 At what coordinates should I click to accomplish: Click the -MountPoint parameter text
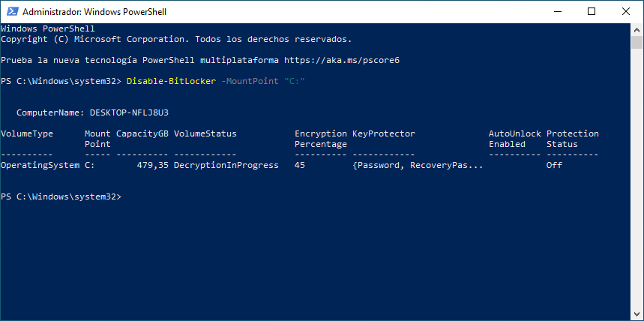click(x=250, y=82)
